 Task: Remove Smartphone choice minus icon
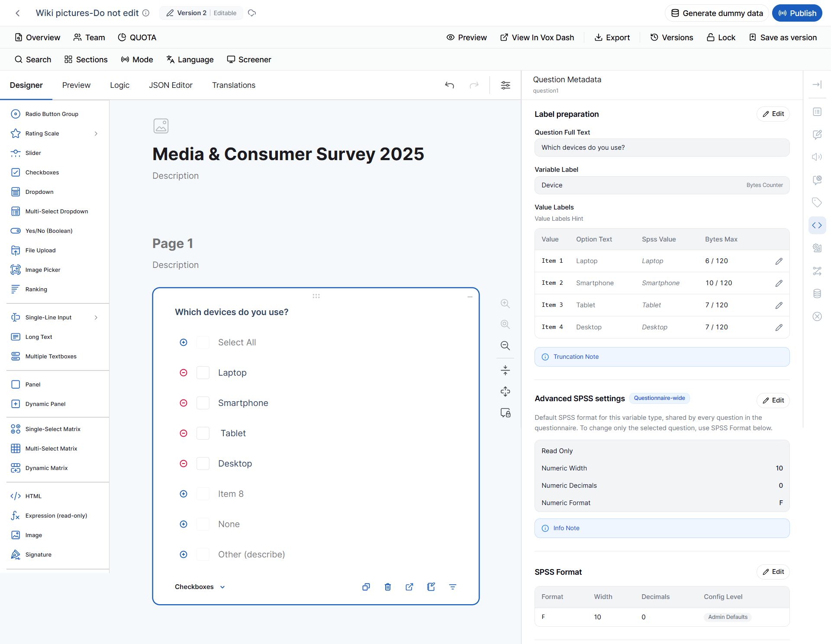coord(184,403)
